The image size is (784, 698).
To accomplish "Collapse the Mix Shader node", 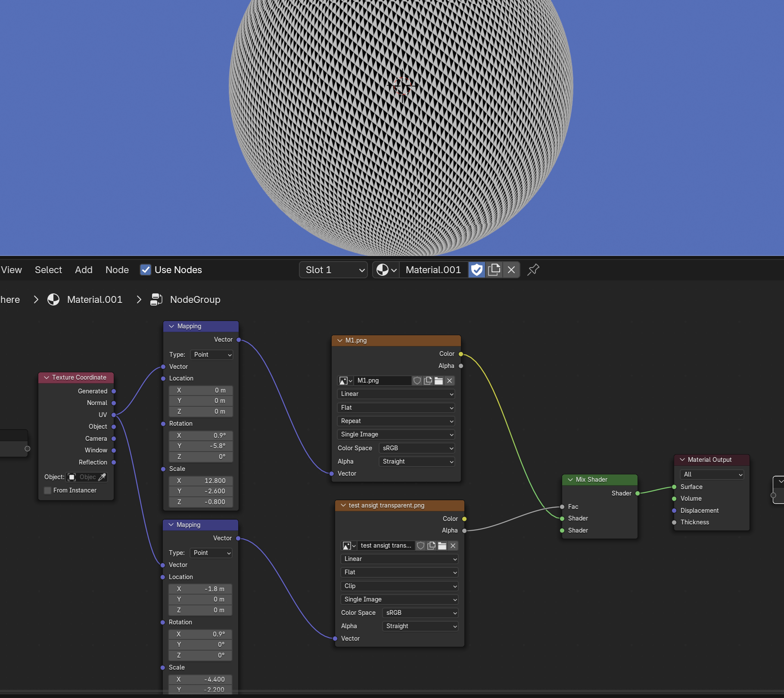I will point(570,480).
